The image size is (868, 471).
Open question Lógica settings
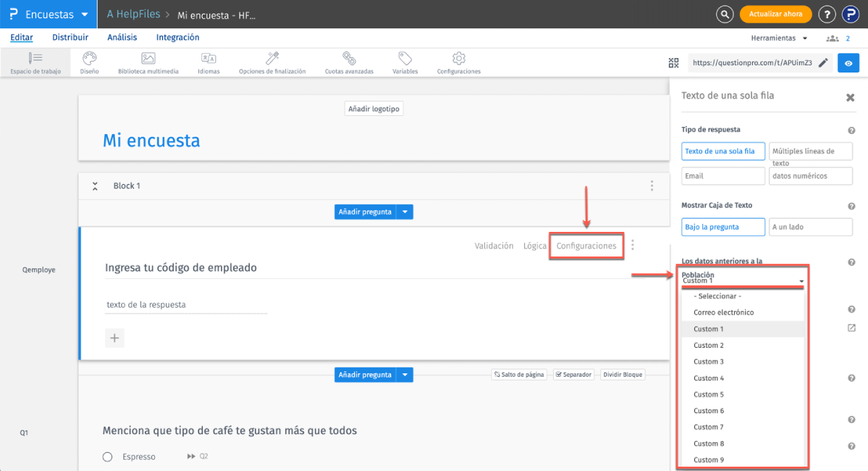click(x=535, y=246)
